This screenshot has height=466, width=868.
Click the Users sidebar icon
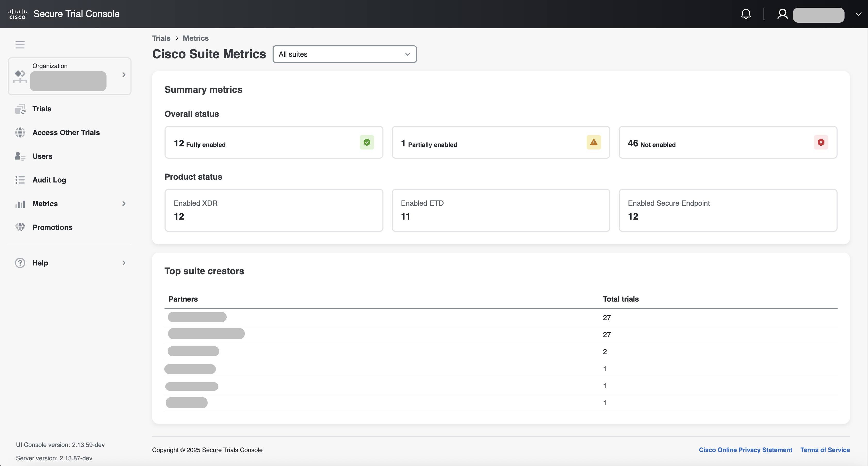tap(20, 156)
